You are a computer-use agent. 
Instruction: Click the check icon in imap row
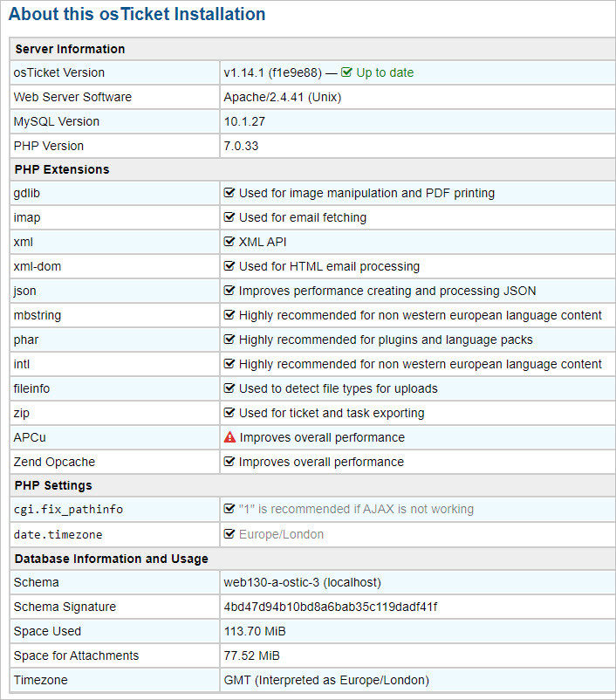(x=229, y=217)
